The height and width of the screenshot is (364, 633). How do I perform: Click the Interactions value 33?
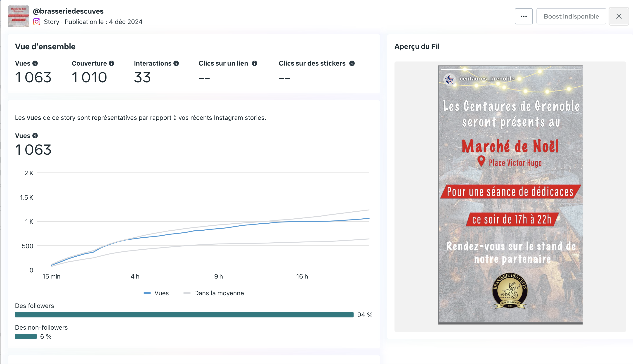coord(142,77)
